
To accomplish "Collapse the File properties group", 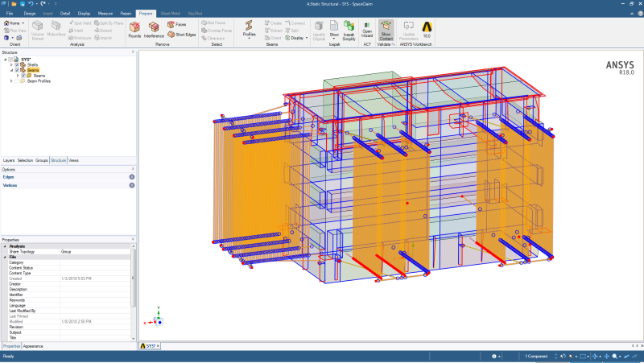I will tap(5, 257).
